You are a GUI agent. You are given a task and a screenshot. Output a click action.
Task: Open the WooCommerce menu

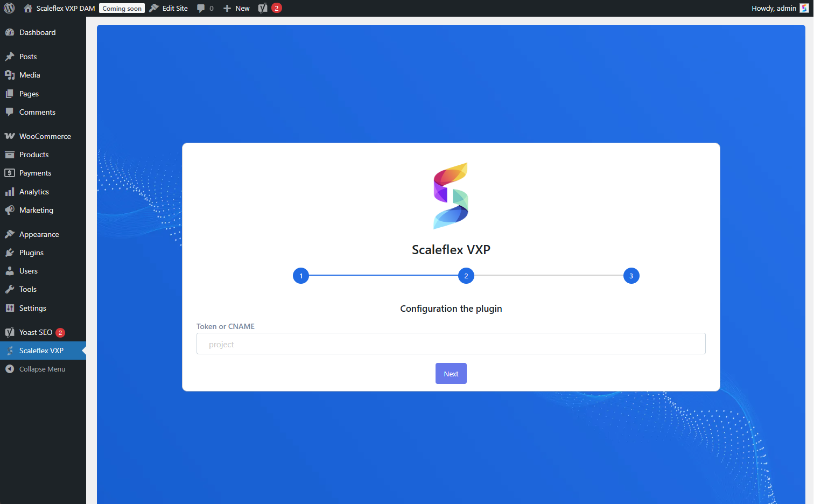click(43, 136)
